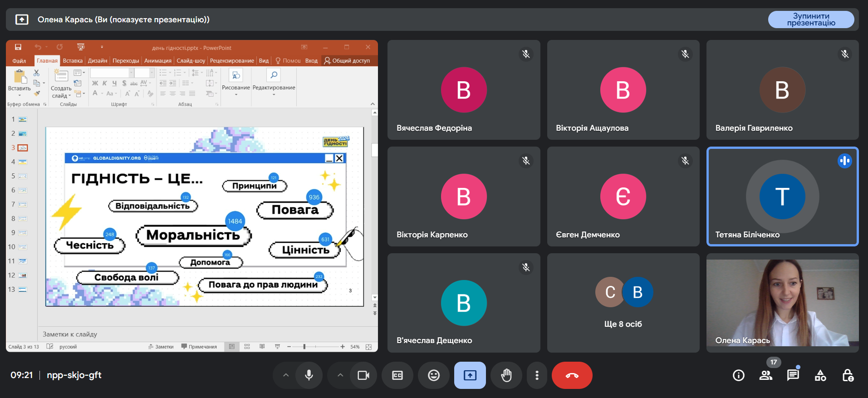This screenshot has width=868, height=398.
Task: Click the red leave call button
Action: [572, 375]
